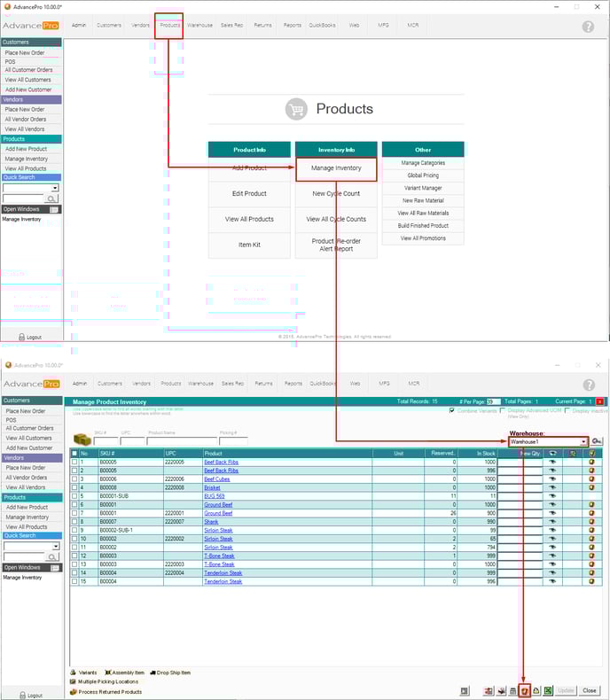The width and height of the screenshot is (610, 700).
Task: Click the Close button at bottom right
Action: pyautogui.click(x=590, y=690)
